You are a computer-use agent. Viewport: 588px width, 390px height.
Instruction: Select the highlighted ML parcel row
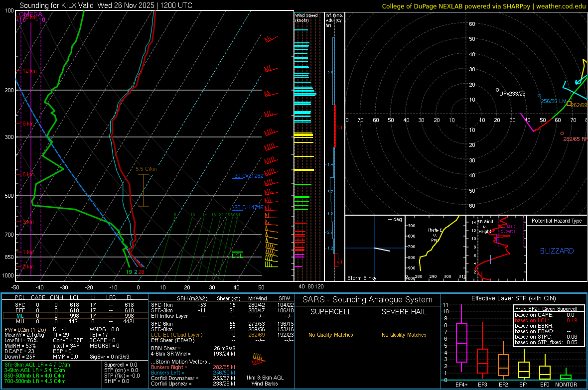tap(75, 316)
